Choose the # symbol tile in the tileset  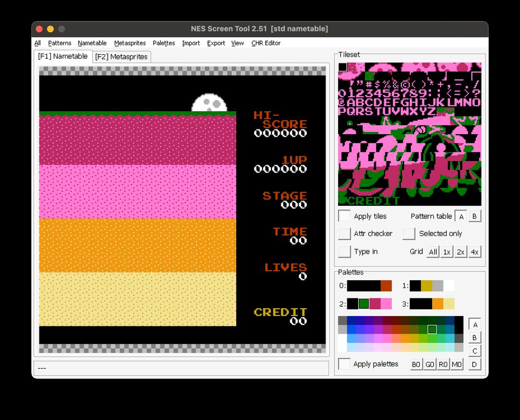(x=369, y=85)
